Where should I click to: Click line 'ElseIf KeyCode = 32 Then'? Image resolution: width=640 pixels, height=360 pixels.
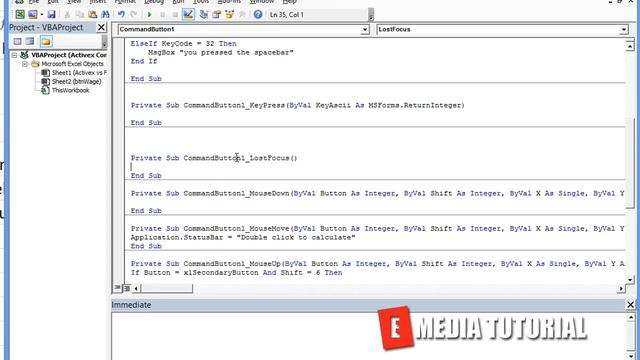point(184,44)
